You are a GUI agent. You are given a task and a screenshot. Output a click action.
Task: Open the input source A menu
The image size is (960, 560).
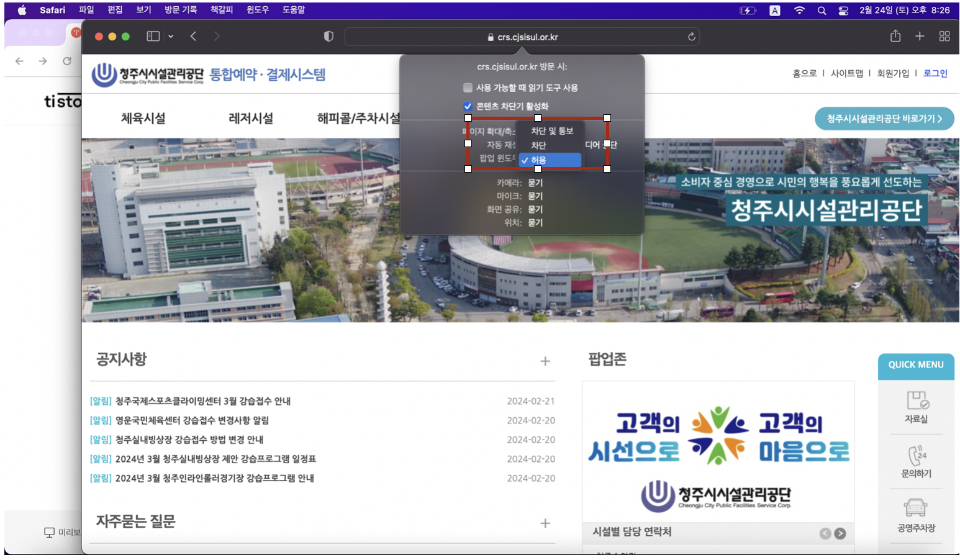[775, 11]
